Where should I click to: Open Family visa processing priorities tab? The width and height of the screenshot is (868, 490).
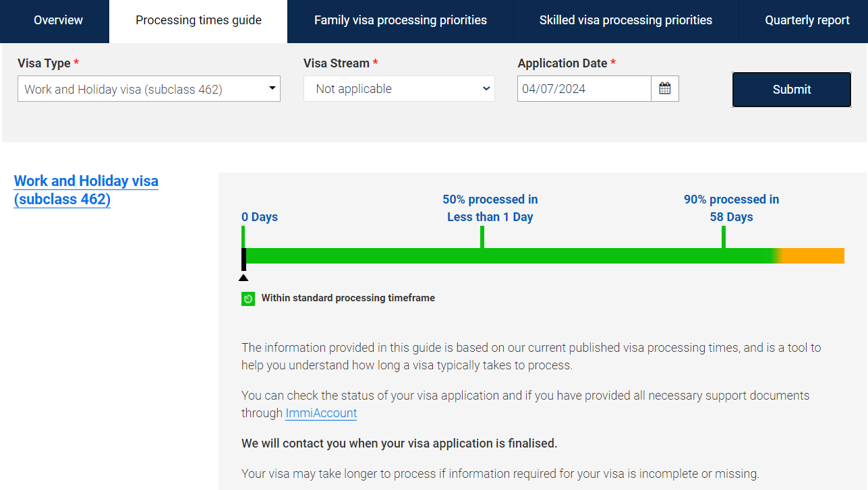(401, 20)
